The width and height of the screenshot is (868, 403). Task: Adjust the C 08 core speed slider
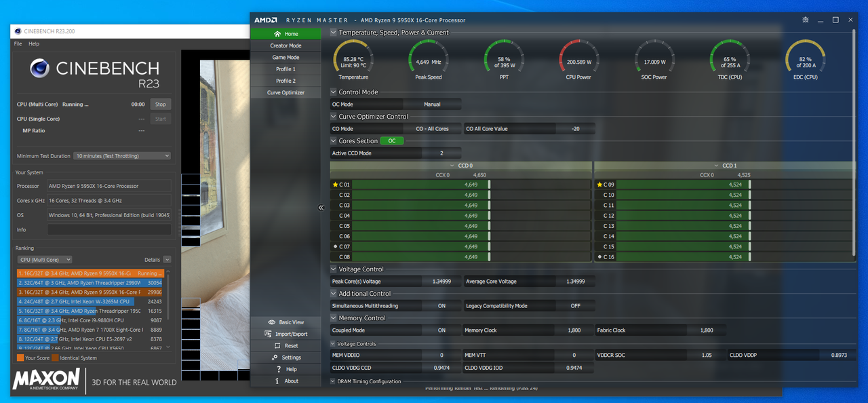[x=489, y=257]
